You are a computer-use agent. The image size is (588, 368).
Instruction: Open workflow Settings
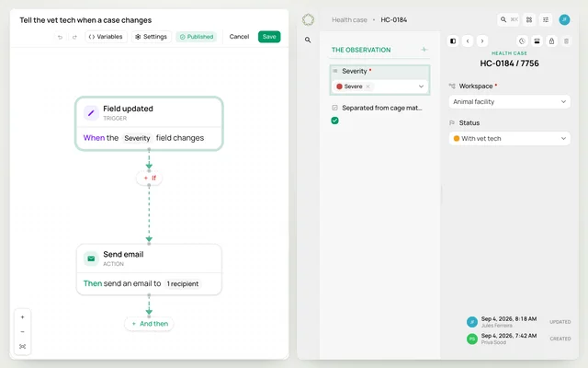click(x=151, y=37)
